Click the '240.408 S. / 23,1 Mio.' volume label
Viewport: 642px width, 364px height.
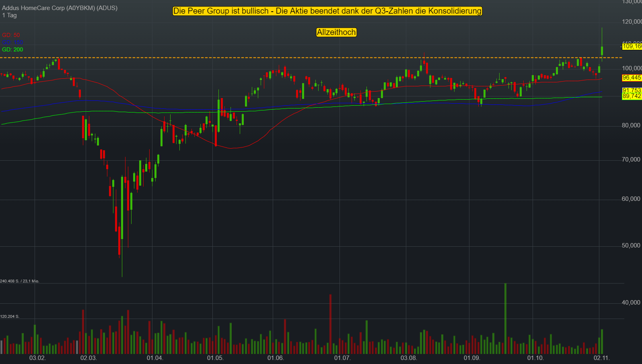20,281
